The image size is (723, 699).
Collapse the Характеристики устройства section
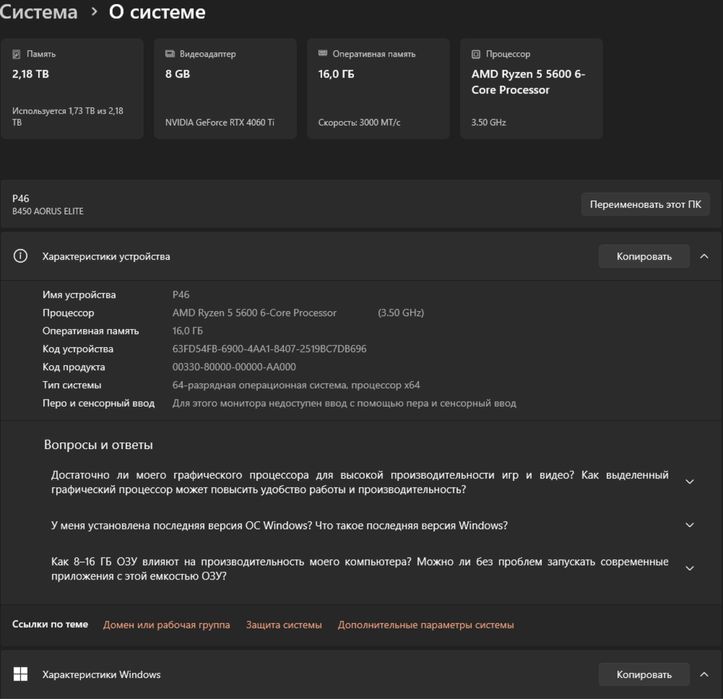tap(705, 257)
